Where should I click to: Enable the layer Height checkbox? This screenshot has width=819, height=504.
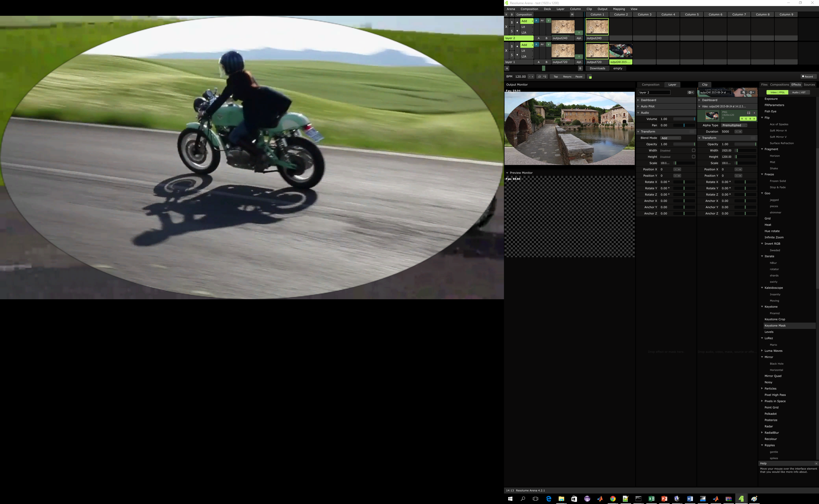coord(693,157)
